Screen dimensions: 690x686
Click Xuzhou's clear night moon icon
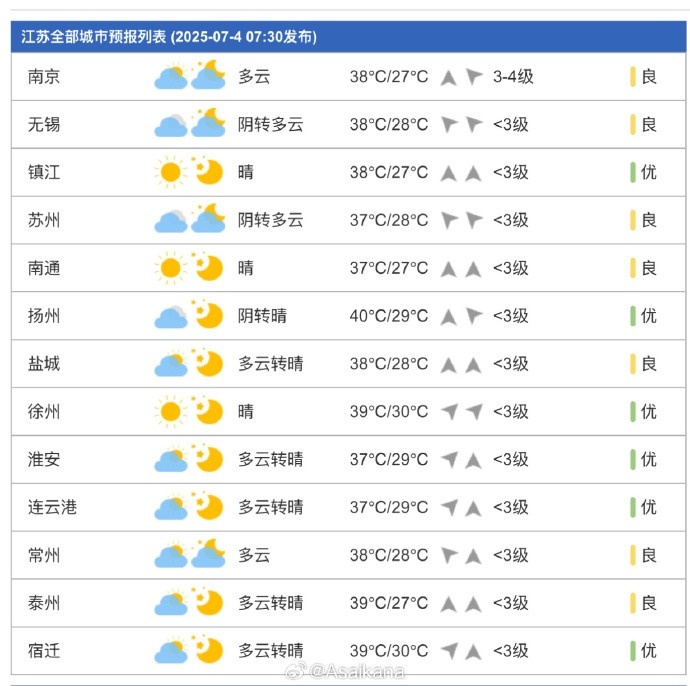click(x=208, y=411)
